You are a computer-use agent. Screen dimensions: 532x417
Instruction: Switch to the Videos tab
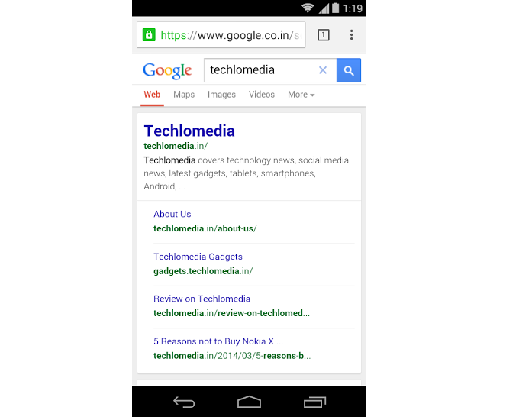[262, 95]
